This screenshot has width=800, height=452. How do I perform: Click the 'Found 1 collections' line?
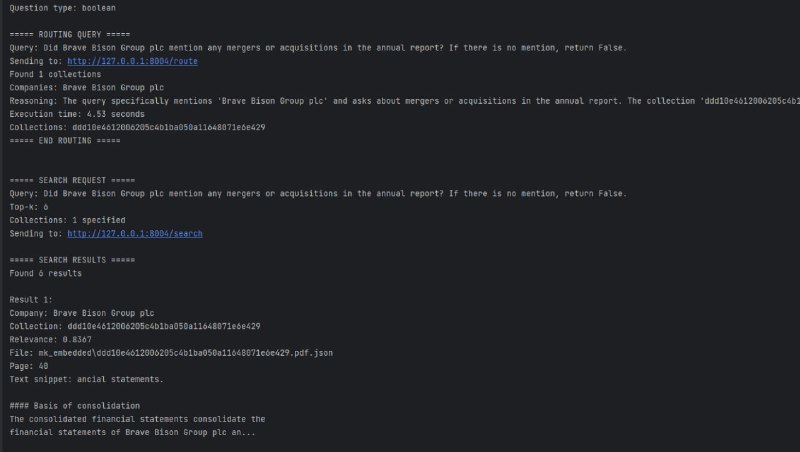[x=55, y=74]
